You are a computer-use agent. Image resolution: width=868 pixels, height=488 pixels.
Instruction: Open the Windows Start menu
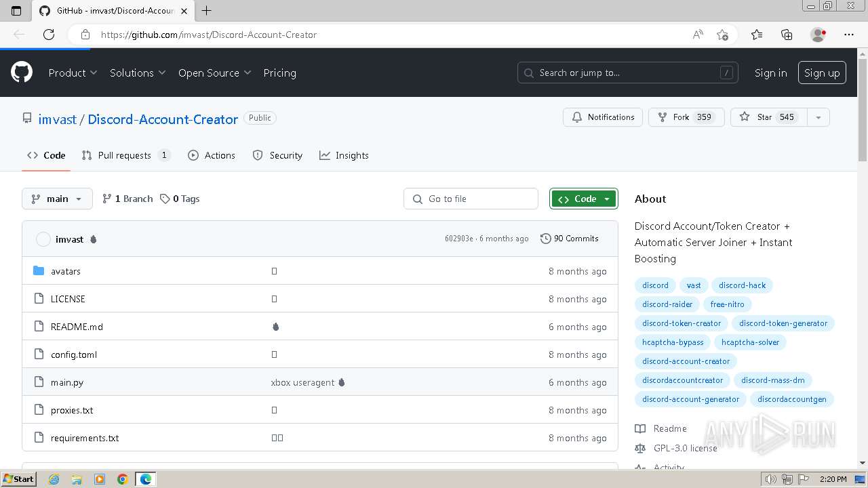(18, 479)
